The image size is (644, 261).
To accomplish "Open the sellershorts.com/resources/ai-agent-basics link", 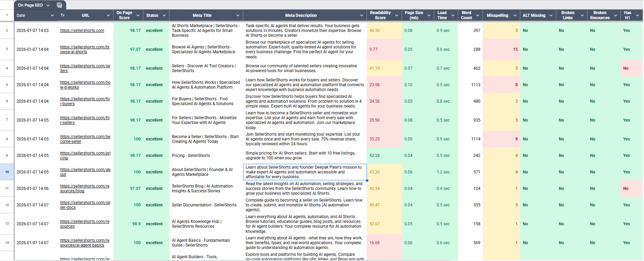I will [x=85, y=243].
